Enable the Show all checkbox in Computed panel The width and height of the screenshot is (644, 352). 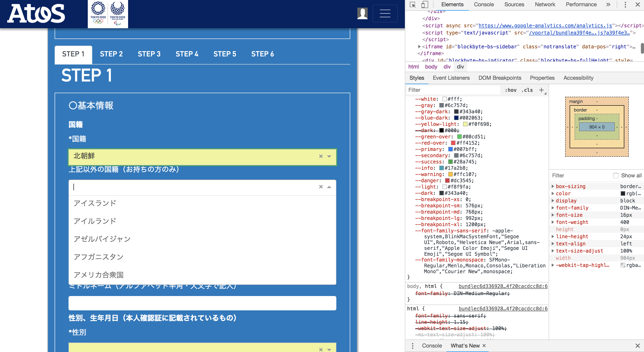pyautogui.click(x=616, y=176)
